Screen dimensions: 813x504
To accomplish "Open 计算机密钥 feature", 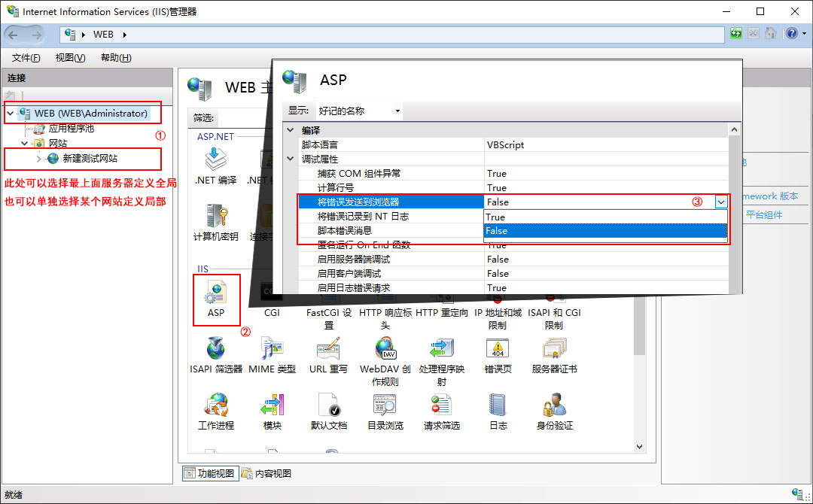I will pyautogui.click(x=216, y=222).
